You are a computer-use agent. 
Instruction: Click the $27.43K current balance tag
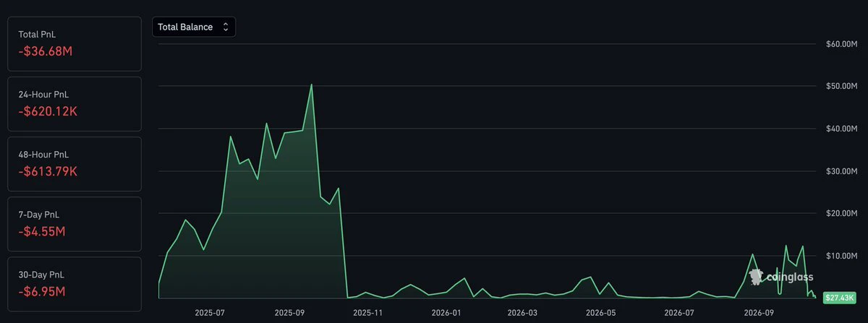click(x=841, y=298)
